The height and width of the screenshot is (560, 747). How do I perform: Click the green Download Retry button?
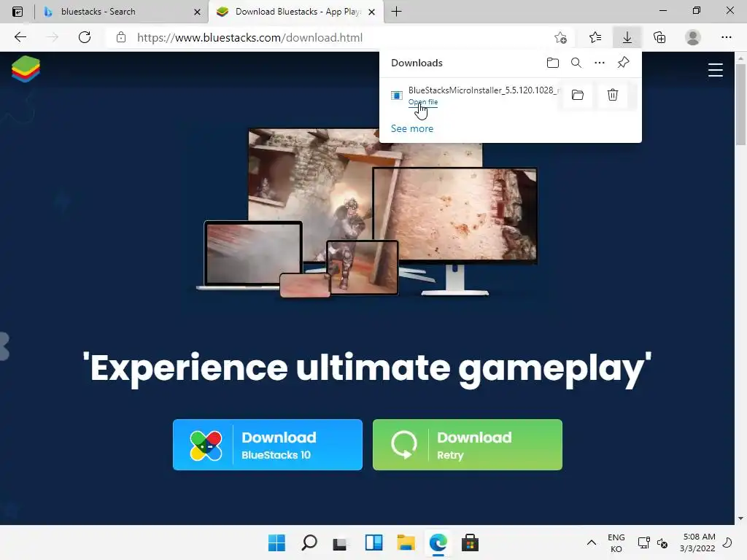click(x=468, y=445)
